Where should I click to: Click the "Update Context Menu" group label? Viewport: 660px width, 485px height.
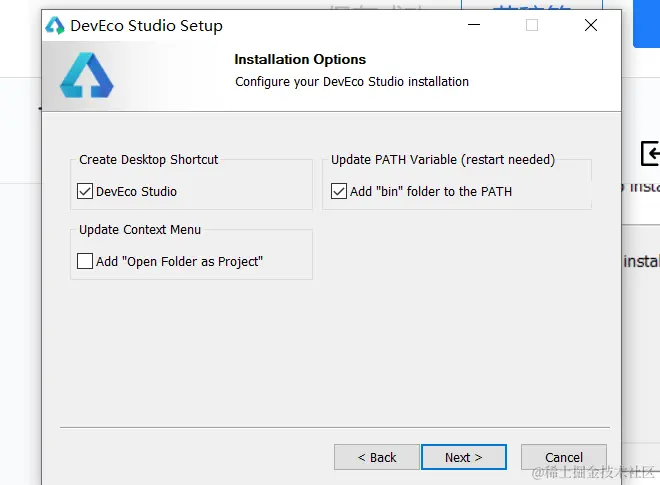pyautogui.click(x=140, y=229)
